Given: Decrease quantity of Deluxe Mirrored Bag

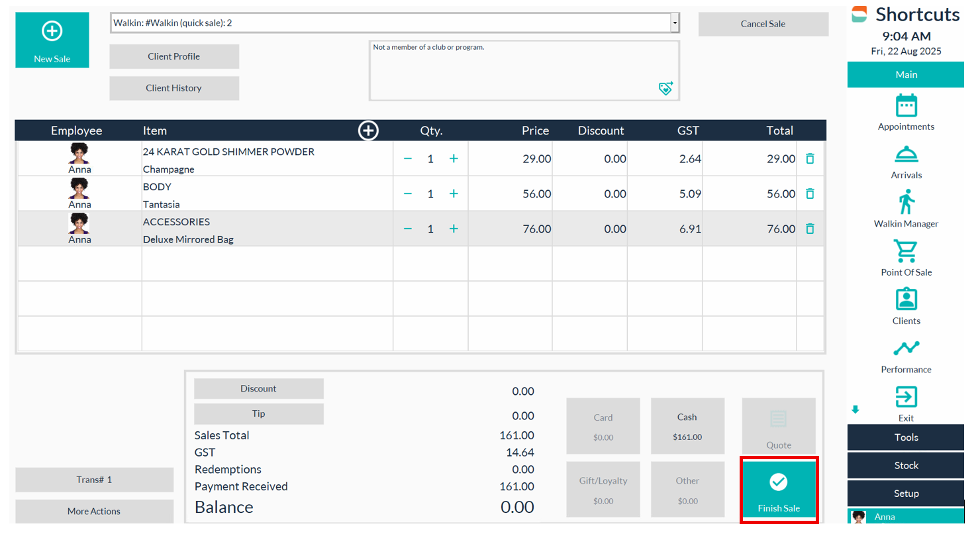Looking at the screenshot, I should click(408, 229).
